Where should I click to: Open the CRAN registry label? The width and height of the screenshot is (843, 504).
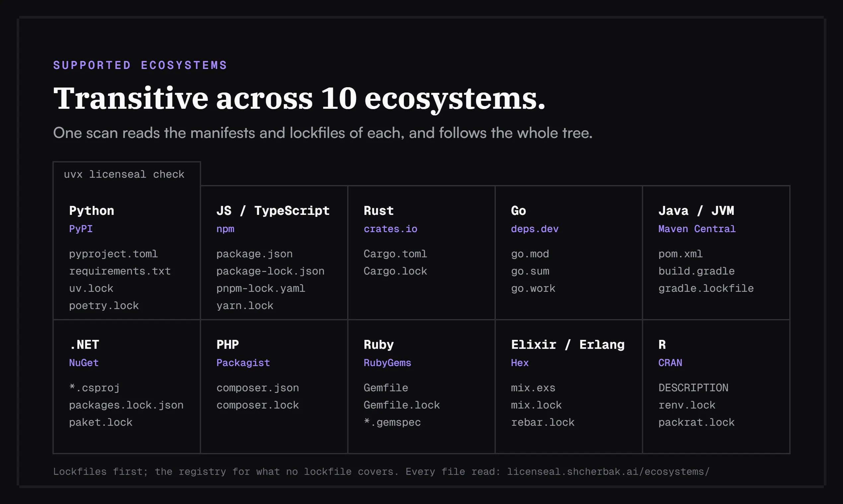(670, 362)
